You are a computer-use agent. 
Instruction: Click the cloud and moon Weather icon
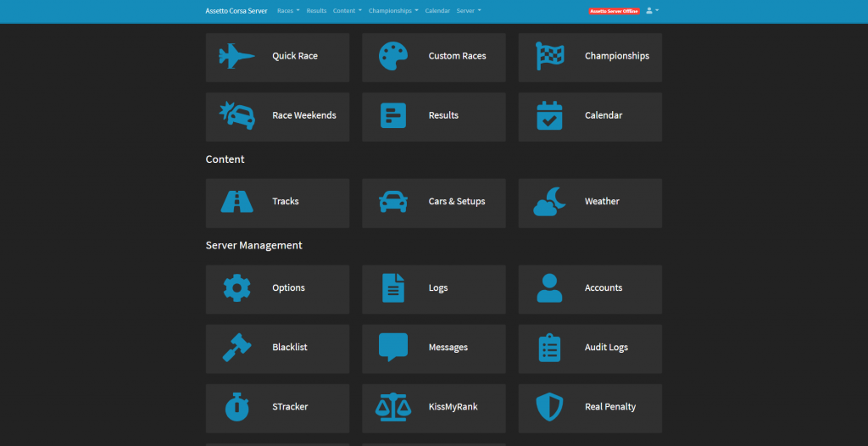[549, 202]
